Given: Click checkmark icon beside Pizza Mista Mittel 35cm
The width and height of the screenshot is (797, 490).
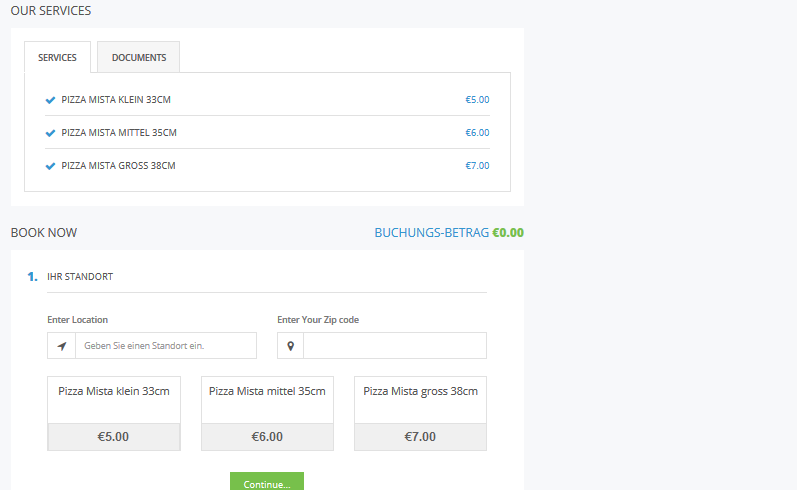Looking at the screenshot, I should point(50,133).
